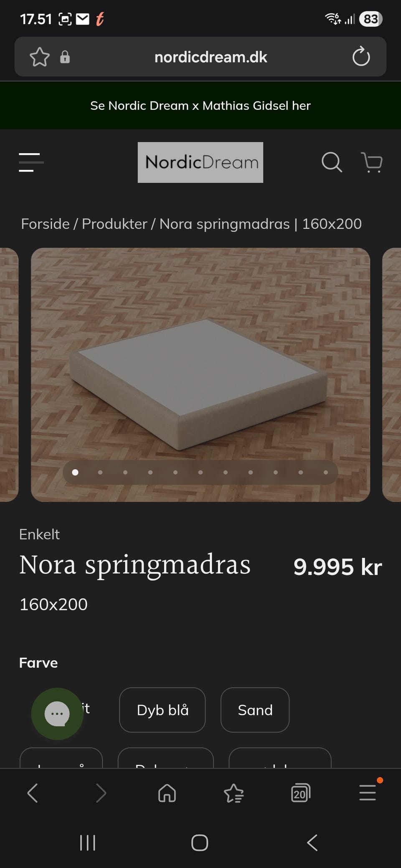Open browser menu with orange dot
401x868 pixels.
click(368, 792)
